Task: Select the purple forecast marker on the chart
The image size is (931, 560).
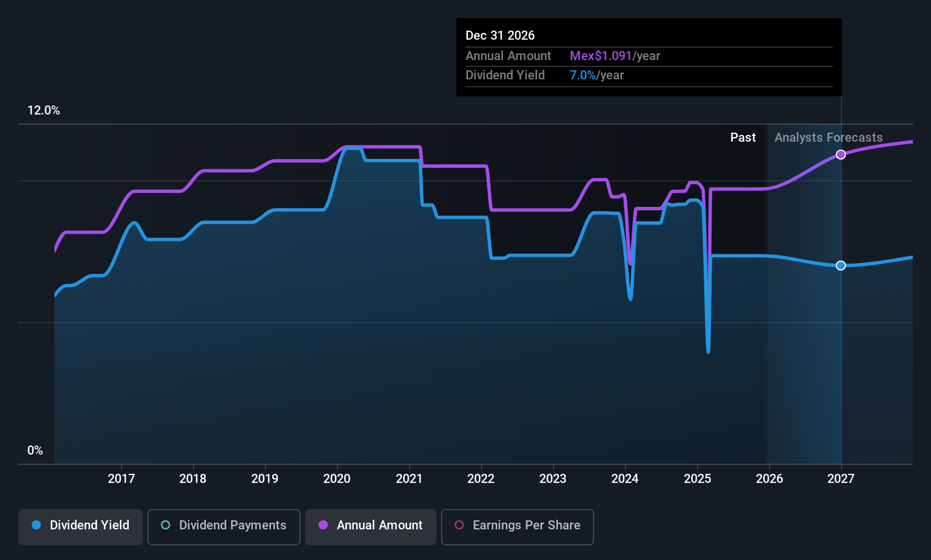Action: [841, 154]
